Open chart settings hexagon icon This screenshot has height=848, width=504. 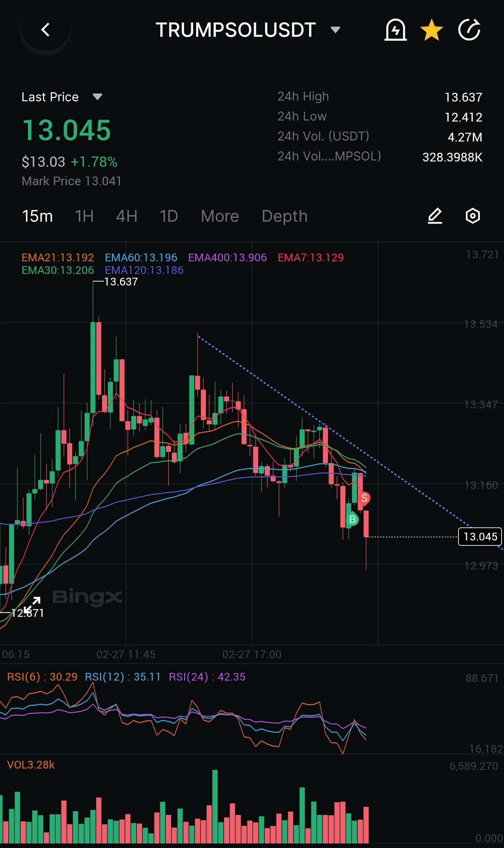[x=473, y=216]
